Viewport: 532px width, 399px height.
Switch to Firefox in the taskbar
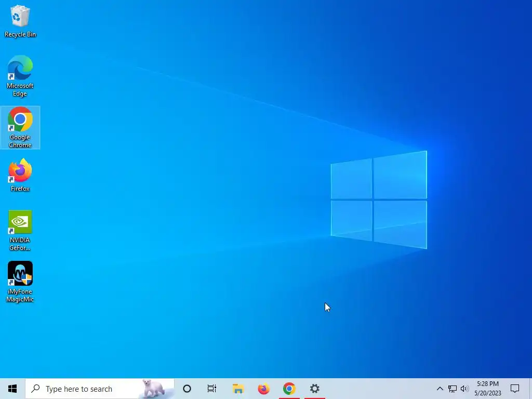pyautogui.click(x=263, y=389)
